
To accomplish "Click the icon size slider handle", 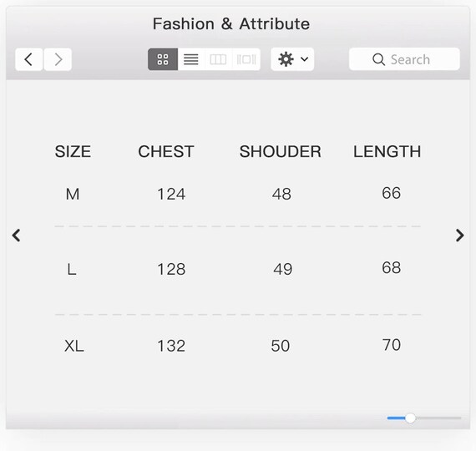I will coord(410,418).
